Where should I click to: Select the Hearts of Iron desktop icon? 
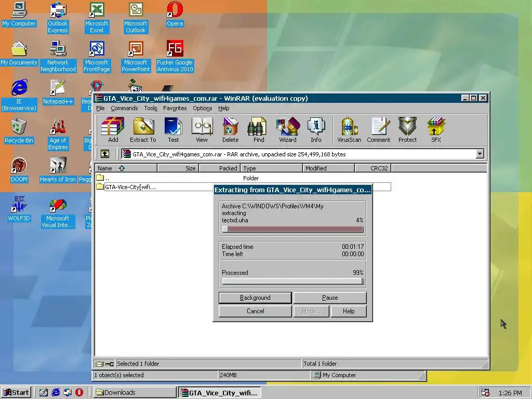(x=58, y=170)
